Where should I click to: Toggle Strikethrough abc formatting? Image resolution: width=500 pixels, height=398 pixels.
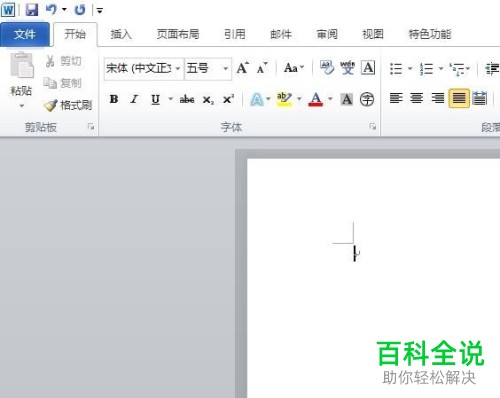[187, 99]
